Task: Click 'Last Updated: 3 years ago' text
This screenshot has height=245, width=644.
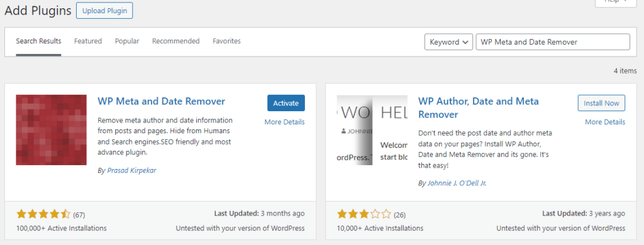Action: click(x=584, y=214)
